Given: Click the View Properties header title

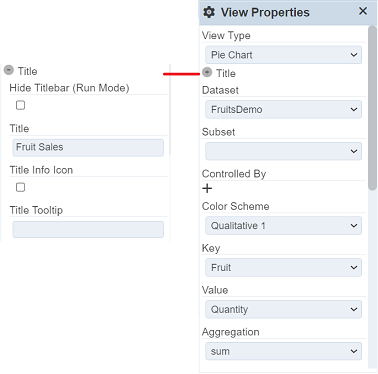Looking at the screenshot, I should tap(265, 12).
